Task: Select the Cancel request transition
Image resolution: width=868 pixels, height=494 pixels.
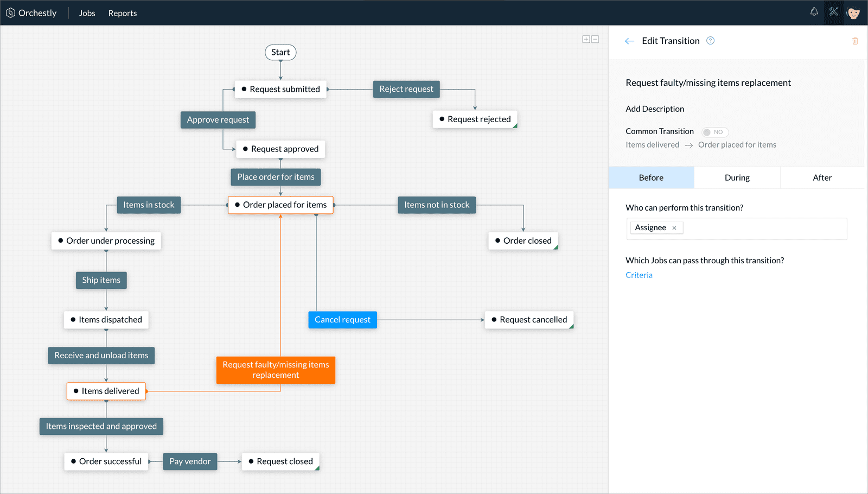Action: 342,320
